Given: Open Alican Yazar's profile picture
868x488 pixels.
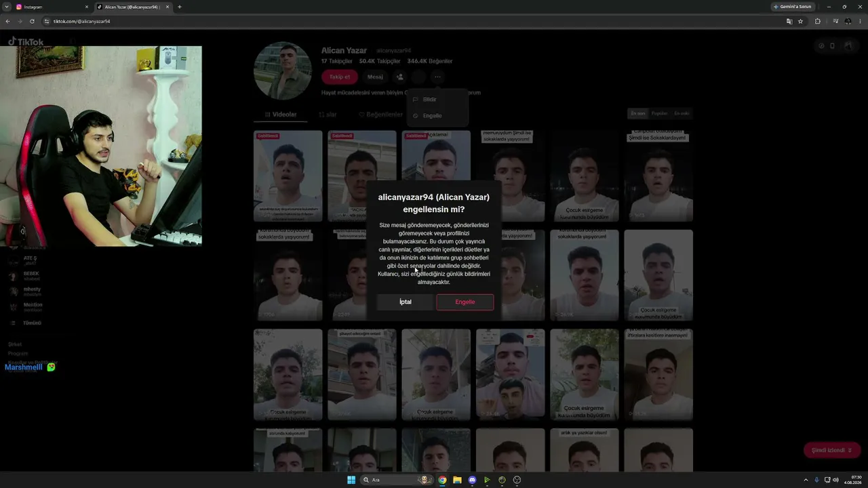Looking at the screenshot, I should click(282, 71).
